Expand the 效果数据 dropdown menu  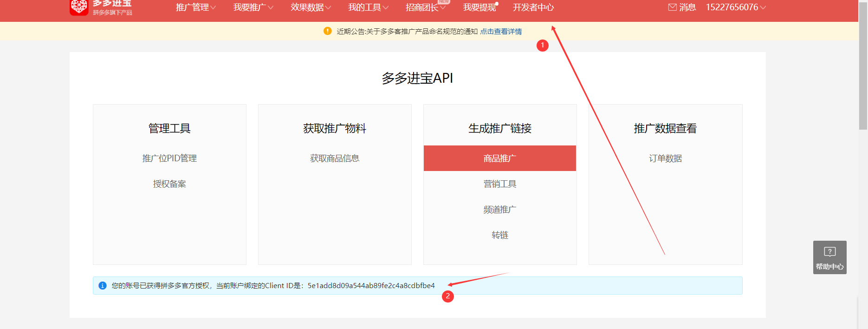(x=311, y=7)
